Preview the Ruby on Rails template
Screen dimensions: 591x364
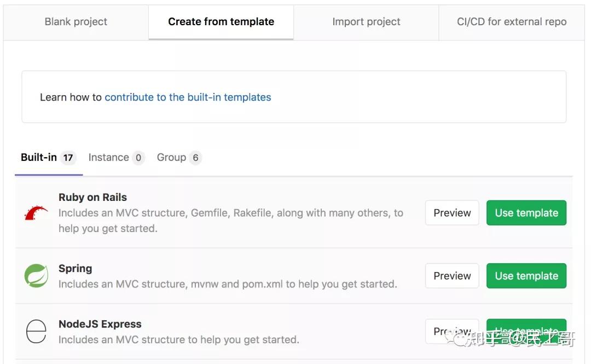pyautogui.click(x=452, y=213)
